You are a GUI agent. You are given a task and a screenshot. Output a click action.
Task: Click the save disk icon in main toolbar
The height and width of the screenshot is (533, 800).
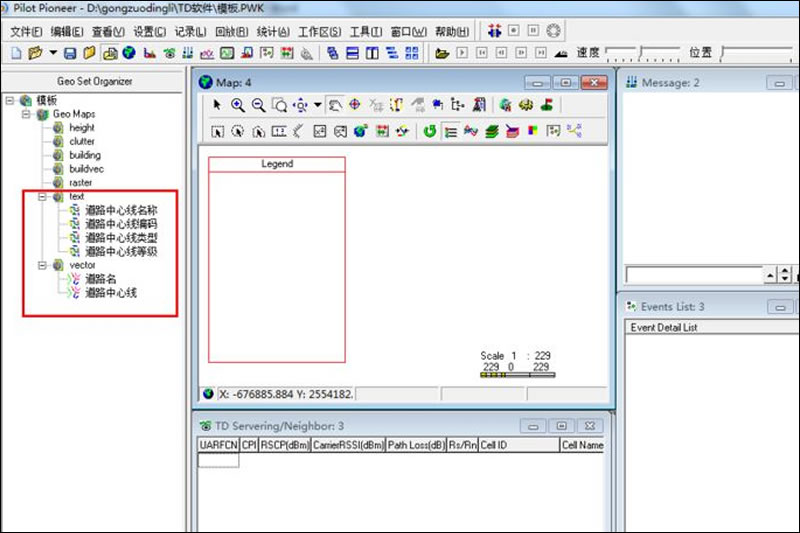click(x=70, y=52)
